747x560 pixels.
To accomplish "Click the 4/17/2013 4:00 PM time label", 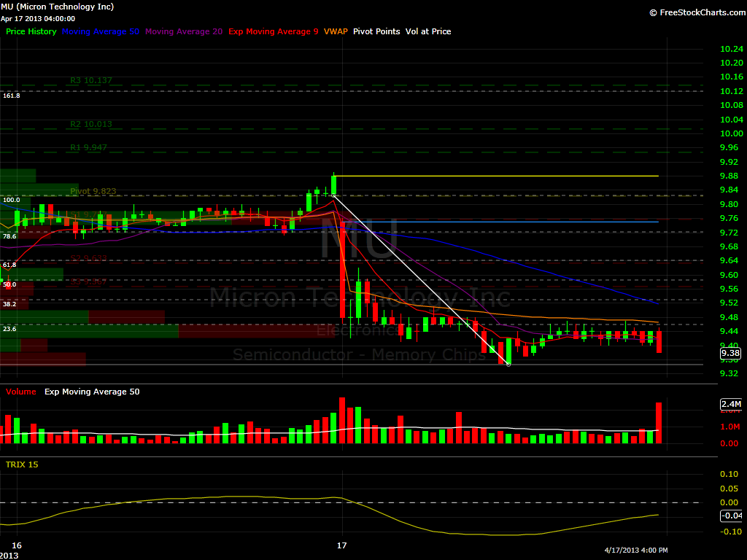I will (x=636, y=550).
